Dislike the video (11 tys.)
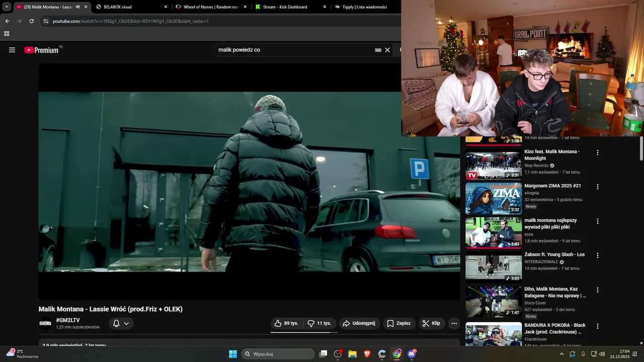This screenshot has height=362, width=644. pos(319,323)
